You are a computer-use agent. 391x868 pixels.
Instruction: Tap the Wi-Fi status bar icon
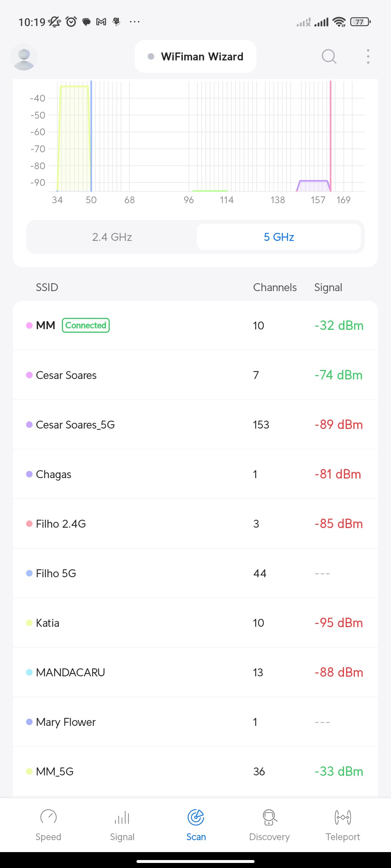click(x=339, y=22)
